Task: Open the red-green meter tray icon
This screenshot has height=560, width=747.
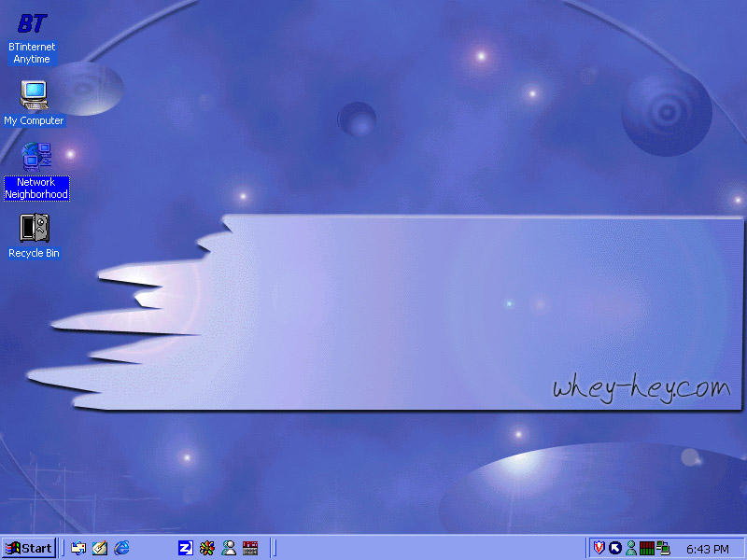Action: point(646,548)
